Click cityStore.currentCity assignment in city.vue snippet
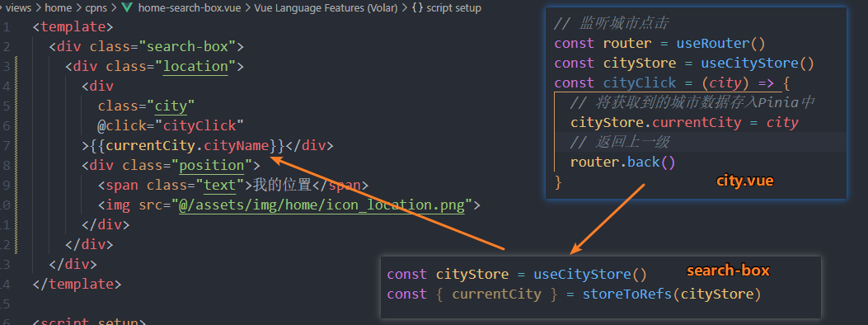Viewport: 868px width, 325px height. point(684,122)
